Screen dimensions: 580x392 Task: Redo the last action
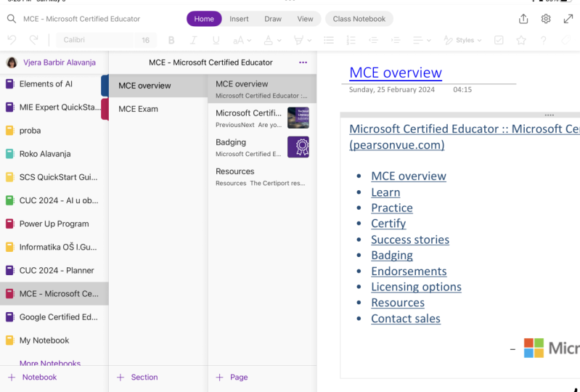click(33, 40)
